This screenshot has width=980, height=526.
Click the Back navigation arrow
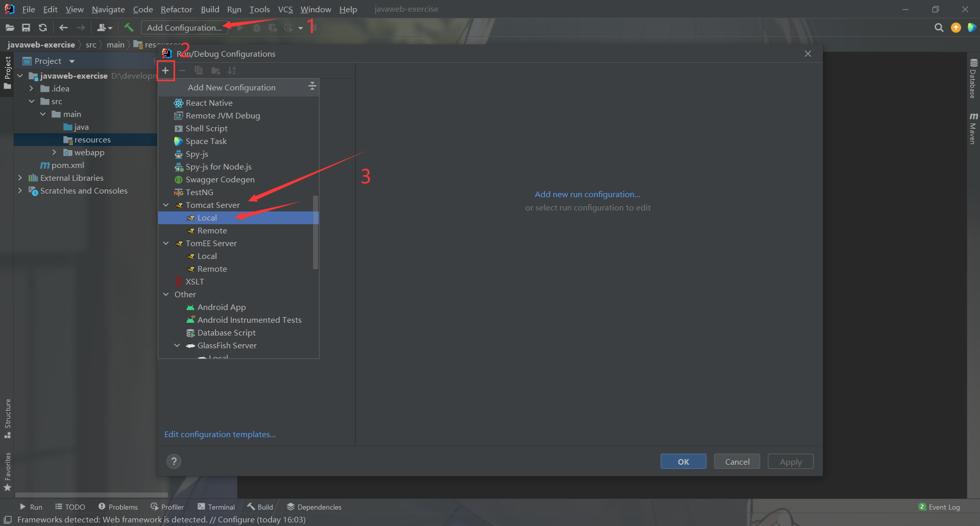point(63,28)
